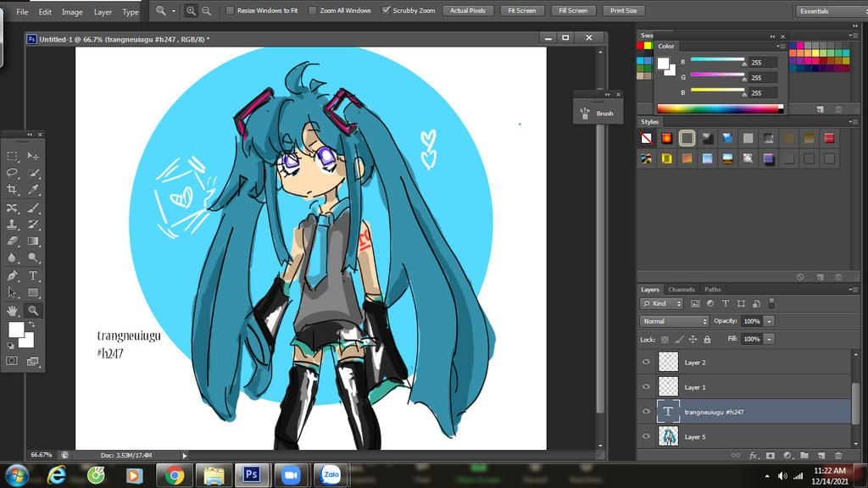This screenshot has height=488, width=868.
Task: Select the Pen tool
Action: tap(12, 275)
